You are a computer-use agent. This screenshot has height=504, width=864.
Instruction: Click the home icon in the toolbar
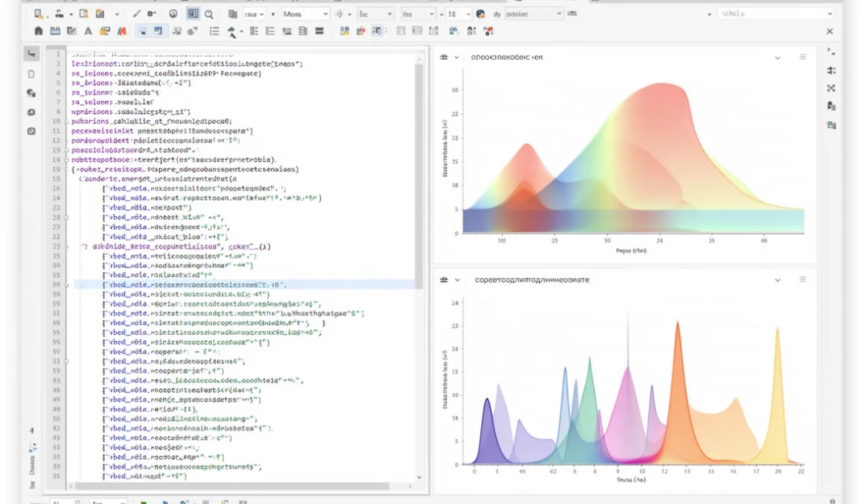coord(38,31)
